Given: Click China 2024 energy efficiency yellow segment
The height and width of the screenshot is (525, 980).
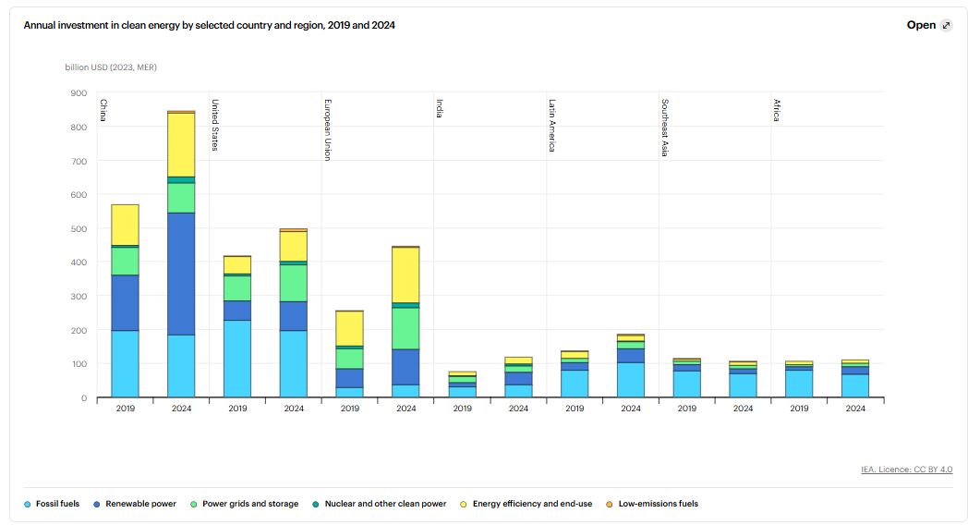Looking at the screenshot, I should [x=181, y=144].
